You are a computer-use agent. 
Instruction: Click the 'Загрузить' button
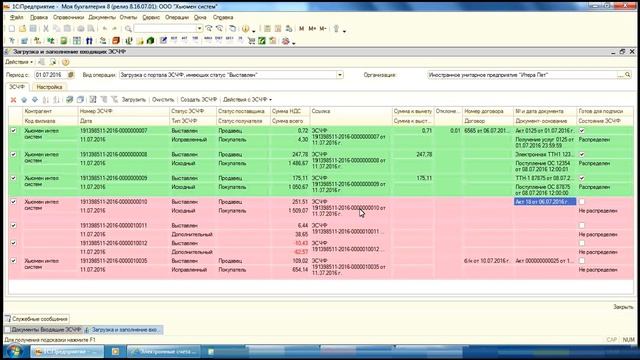pyautogui.click(x=133, y=100)
